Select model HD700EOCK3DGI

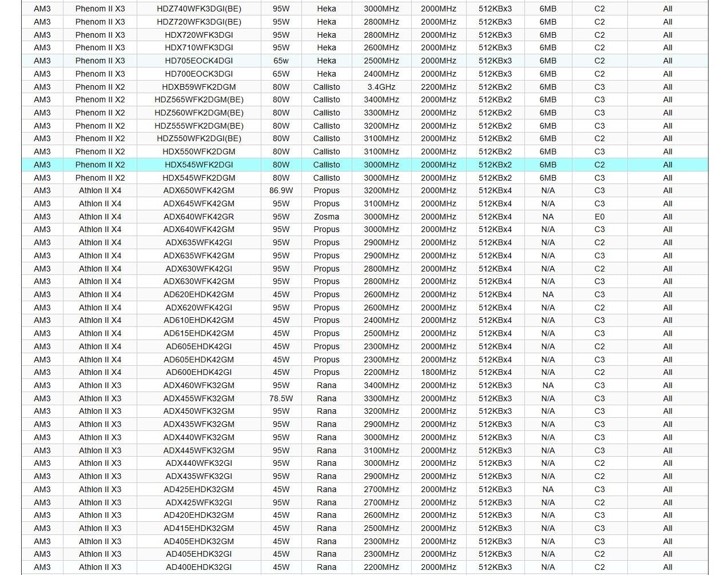coord(198,74)
